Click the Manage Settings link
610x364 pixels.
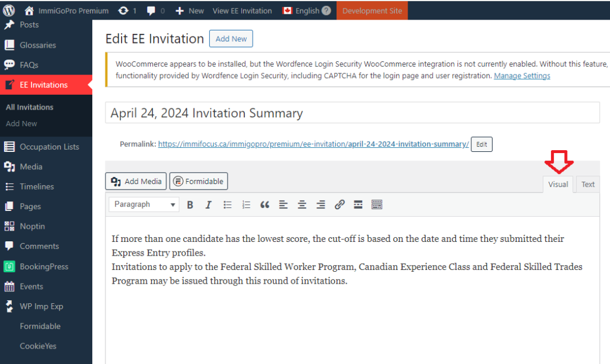tap(522, 76)
